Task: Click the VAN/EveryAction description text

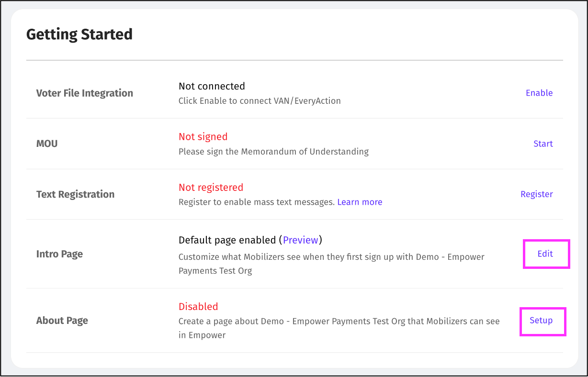Action: 260,101
